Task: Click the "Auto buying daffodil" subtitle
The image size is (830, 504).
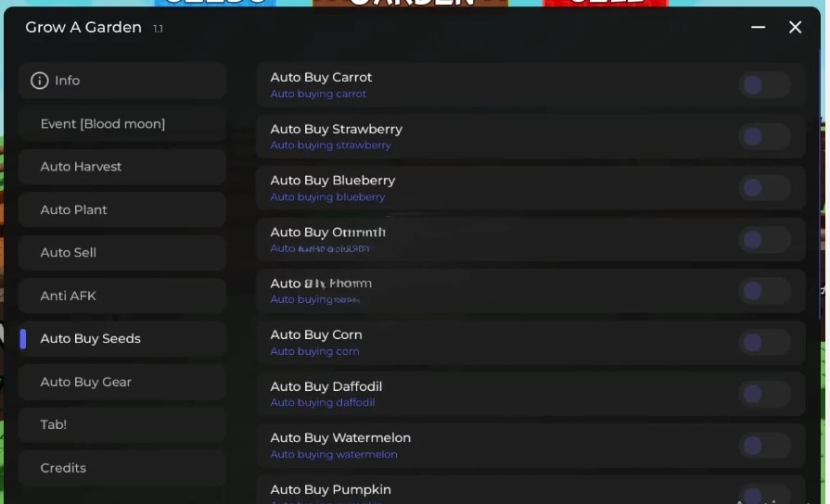Action: point(323,402)
